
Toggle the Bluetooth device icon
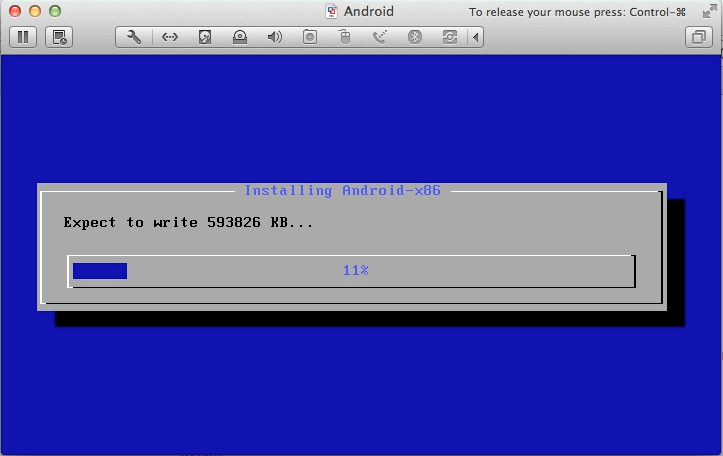click(x=415, y=37)
